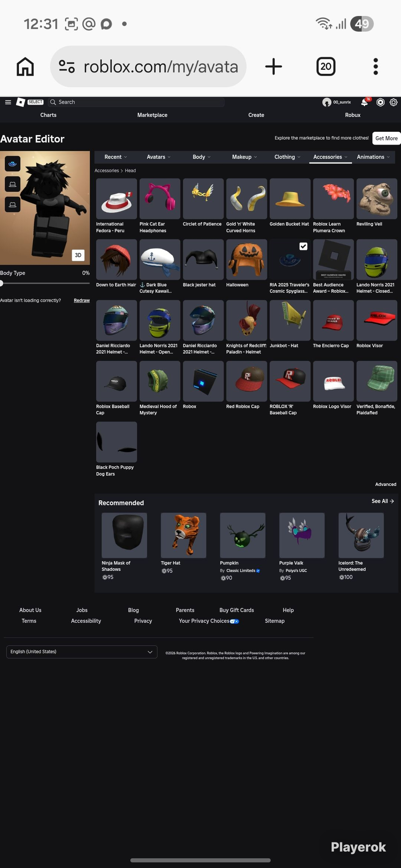The width and height of the screenshot is (401, 868).
Task: Go to the Create tab
Action: 256,115
